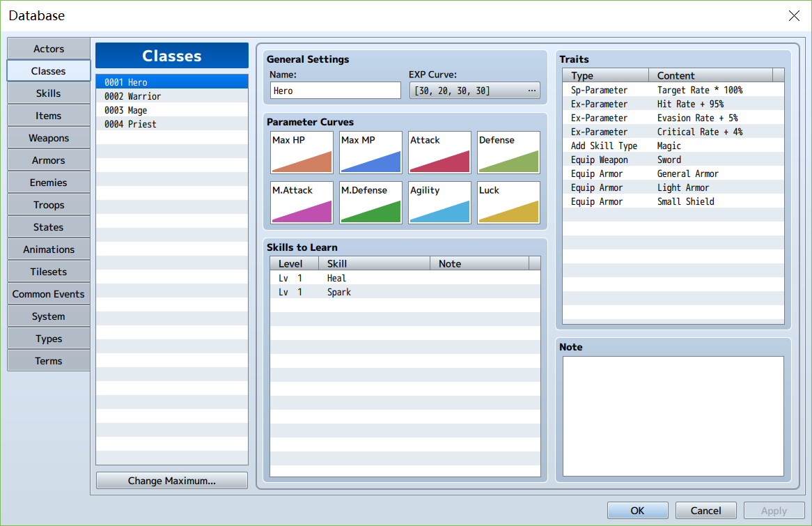Image resolution: width=812 pixels, height=526 pixels.
Task: Select Equip Armor Light Armor trait
Action: [673, 187]
